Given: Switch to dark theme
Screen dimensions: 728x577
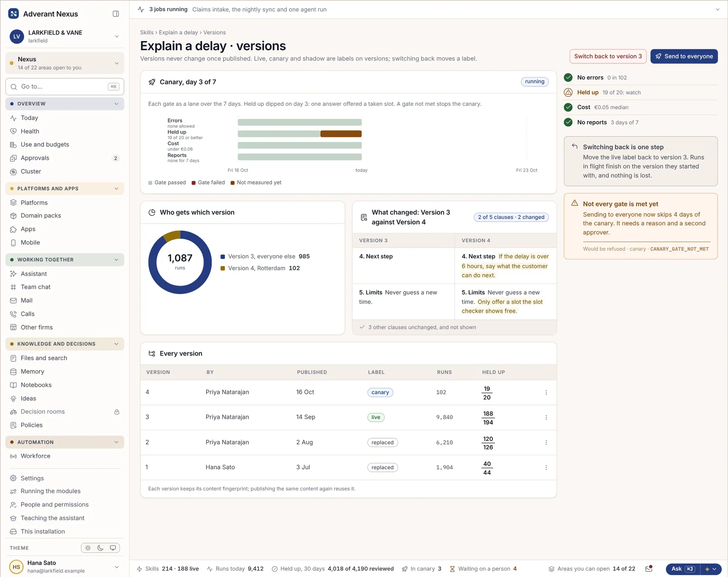Looking at the screenshot, I should coord(100,548).
